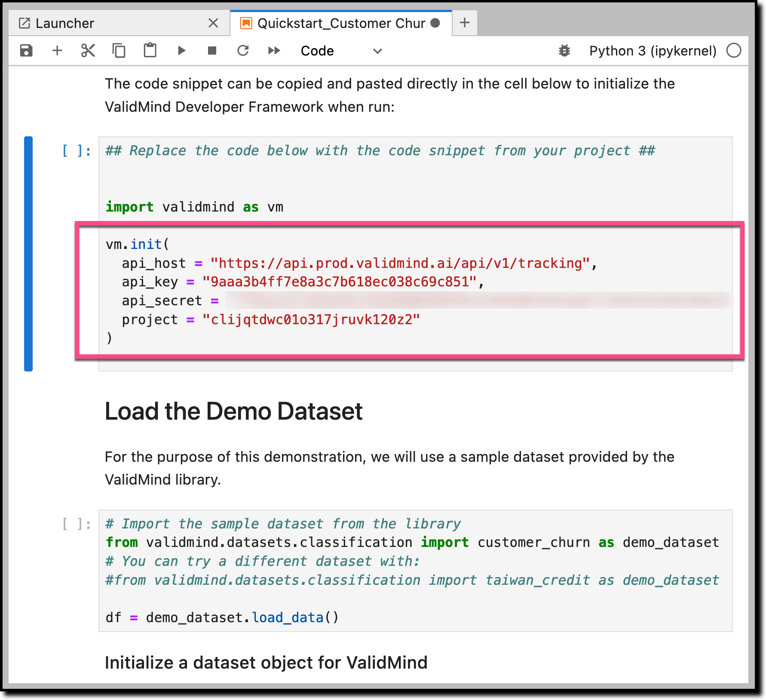The height and width of the screenshot is (700, 766).
Task: Click the kernel status circle indicator
Action: click(734, 51)
